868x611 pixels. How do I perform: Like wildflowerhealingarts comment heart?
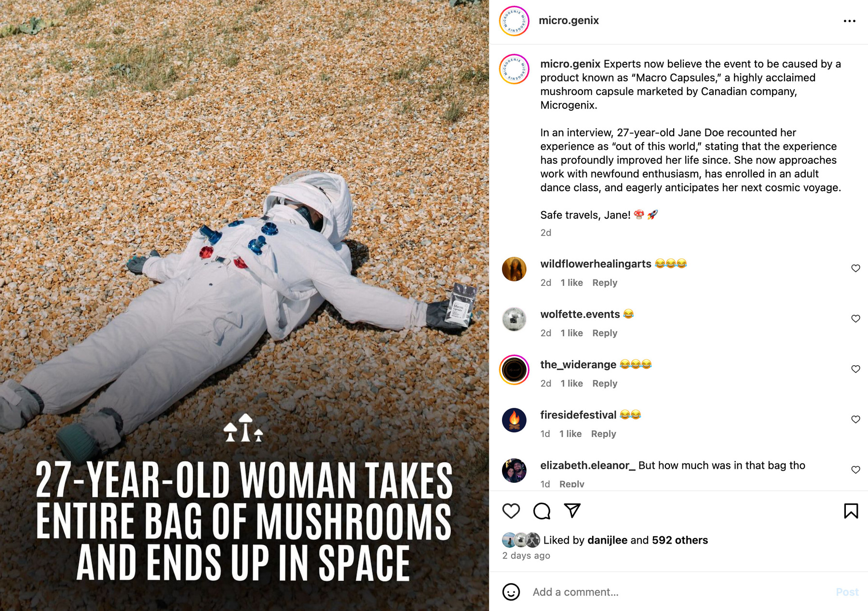(x=855, y=268)
